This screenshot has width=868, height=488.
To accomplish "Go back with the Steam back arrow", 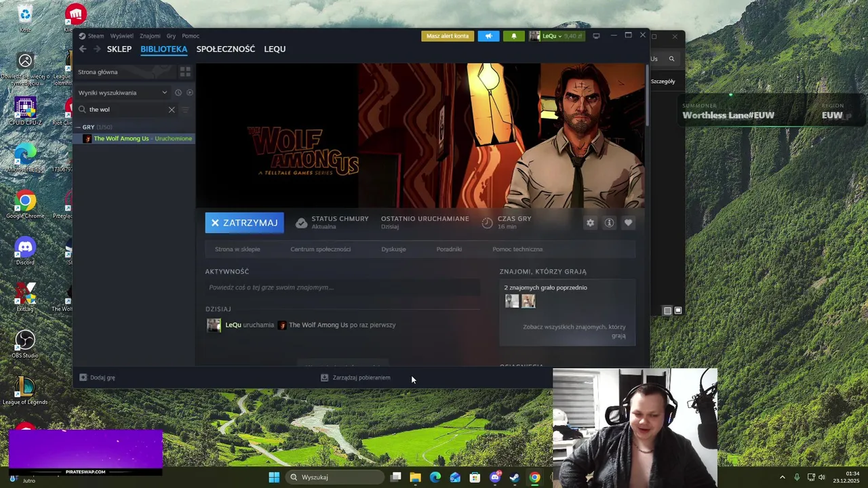I will pyautogui.click(x=83, y=49).
